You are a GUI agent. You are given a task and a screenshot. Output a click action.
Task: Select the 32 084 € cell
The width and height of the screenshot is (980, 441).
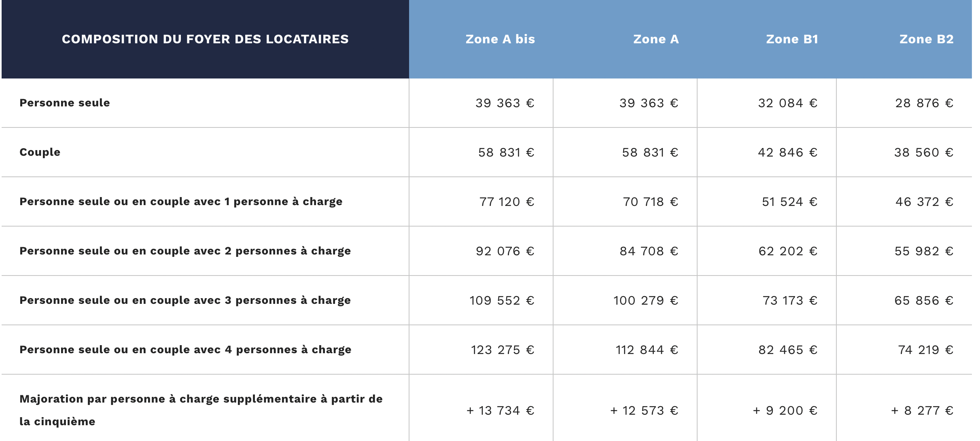(787, 103)
